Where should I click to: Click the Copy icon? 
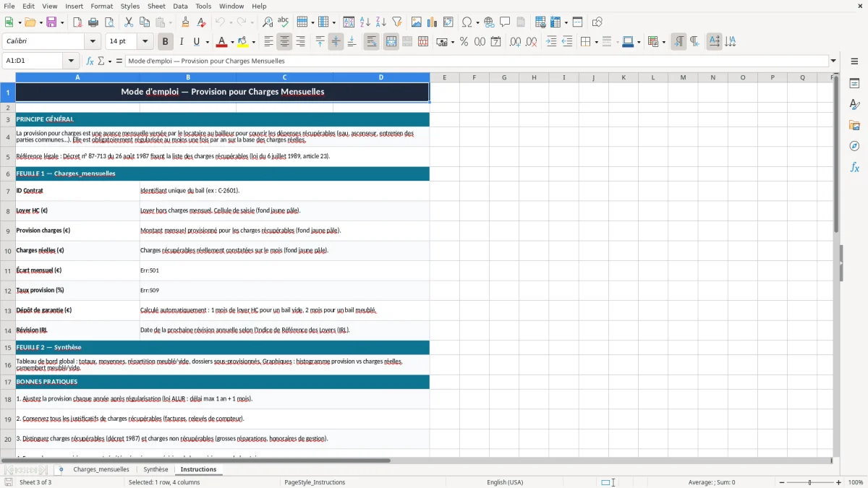[144, 22]
